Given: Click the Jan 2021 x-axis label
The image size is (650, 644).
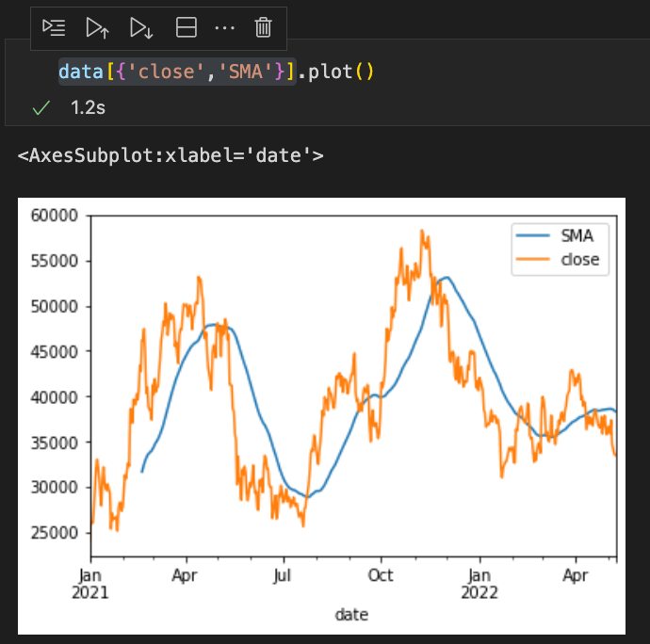Looking at the screenshot, I should [x=89, y=584].
